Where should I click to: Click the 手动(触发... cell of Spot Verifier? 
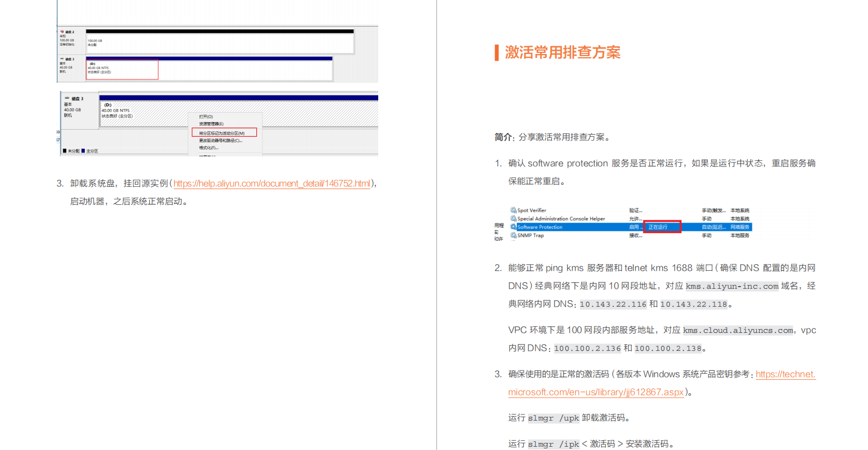713,210
